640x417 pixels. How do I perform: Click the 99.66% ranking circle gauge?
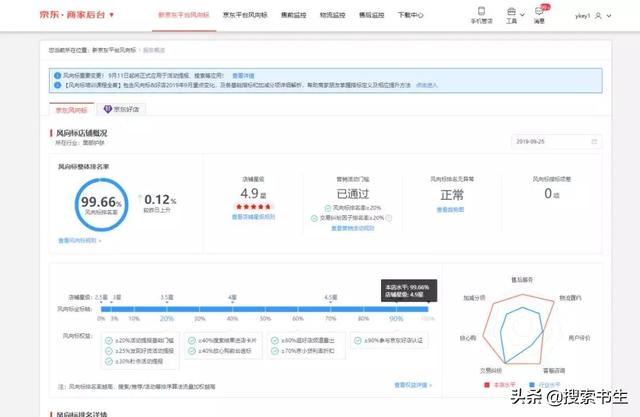[102, 205]
